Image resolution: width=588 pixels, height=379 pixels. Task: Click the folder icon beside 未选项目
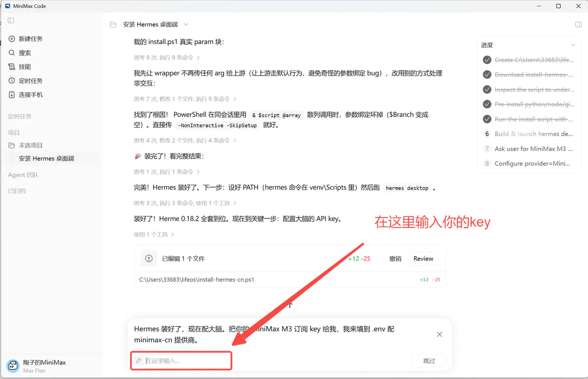pos(12,145)
